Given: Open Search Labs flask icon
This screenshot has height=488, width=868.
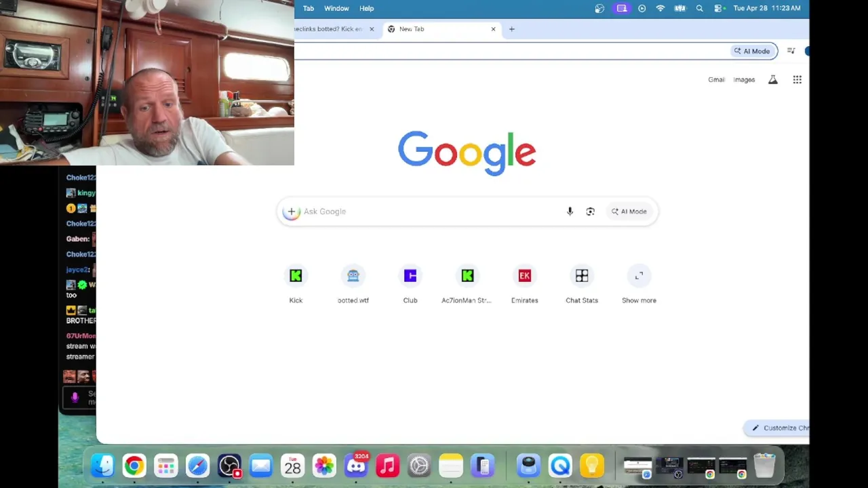Looking at the screenshot, I should click(x=772, y=80).
